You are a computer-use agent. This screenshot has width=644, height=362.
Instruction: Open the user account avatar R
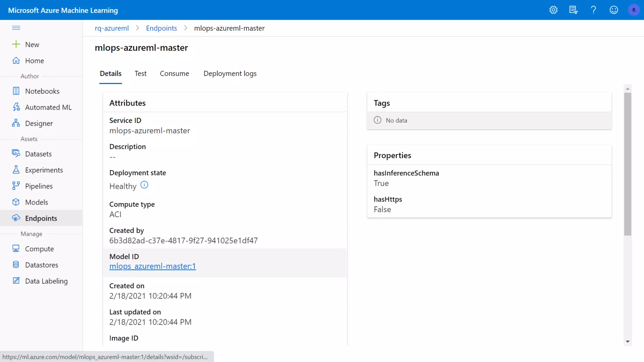634,10
